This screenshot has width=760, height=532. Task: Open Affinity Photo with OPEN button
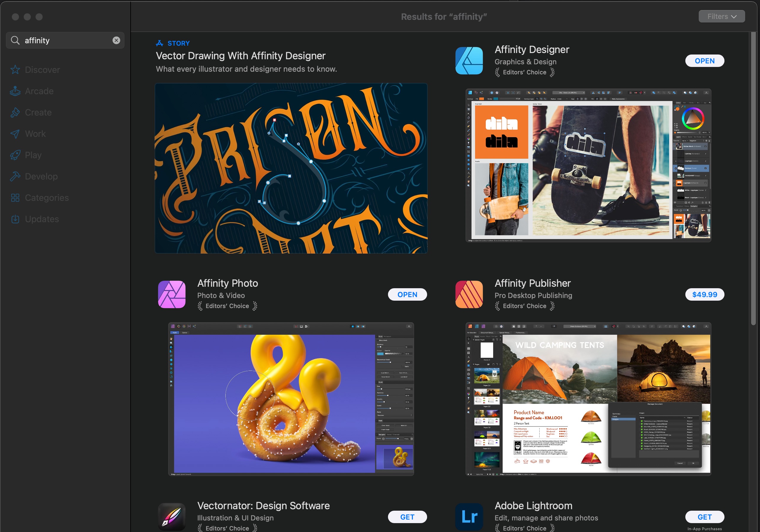[407, 294]
